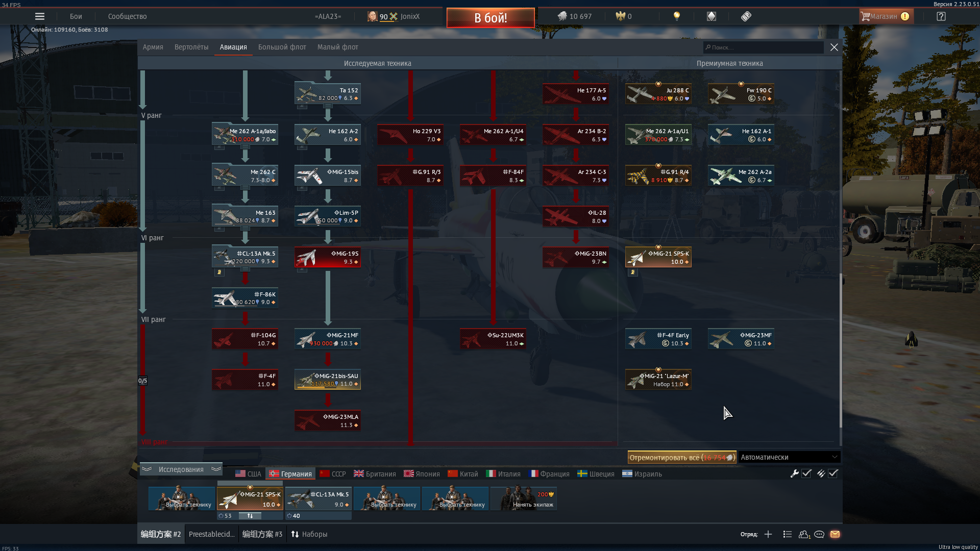Toggle the auto-repair checkbox beside wrench
The image size is (980, 551).
(x=806, y=473)
